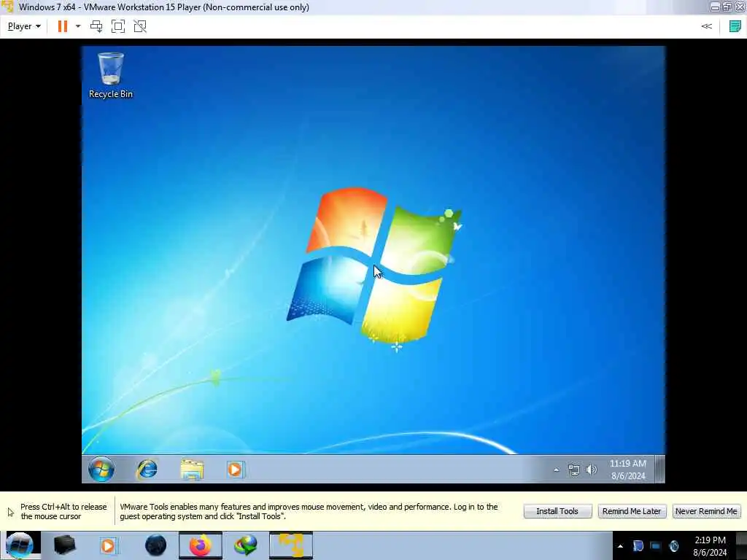
Task: Show hidden icons in guest tray
Action: point(556,470)
